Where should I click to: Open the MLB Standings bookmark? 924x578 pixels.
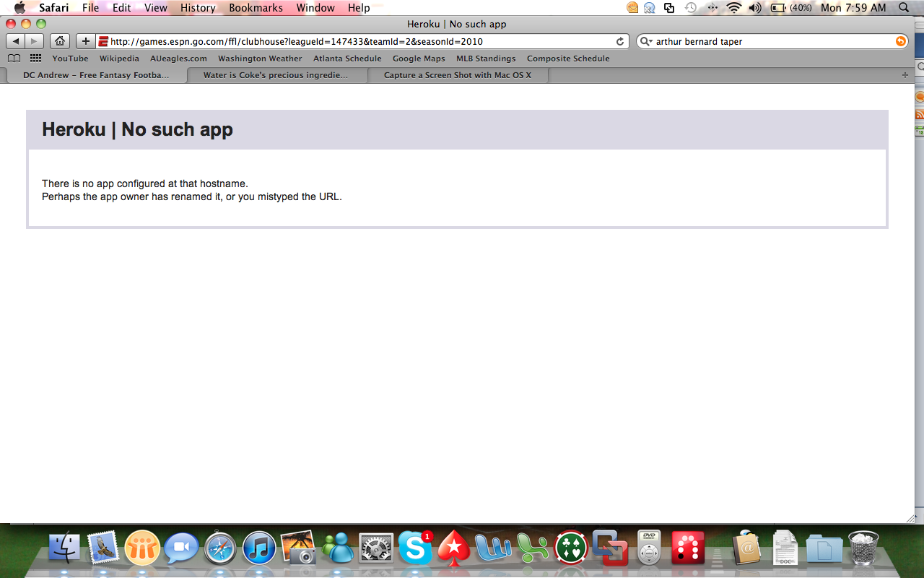tap(486, 59)
